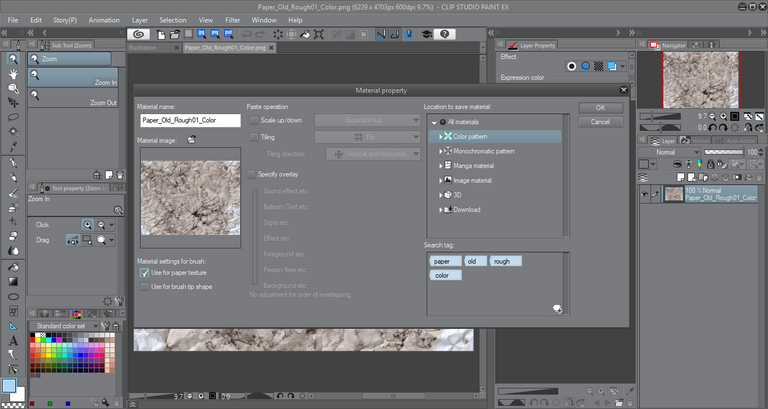The image size is (768, 409).
Task: Click the load material image file icon
Action: coord(192,140)
